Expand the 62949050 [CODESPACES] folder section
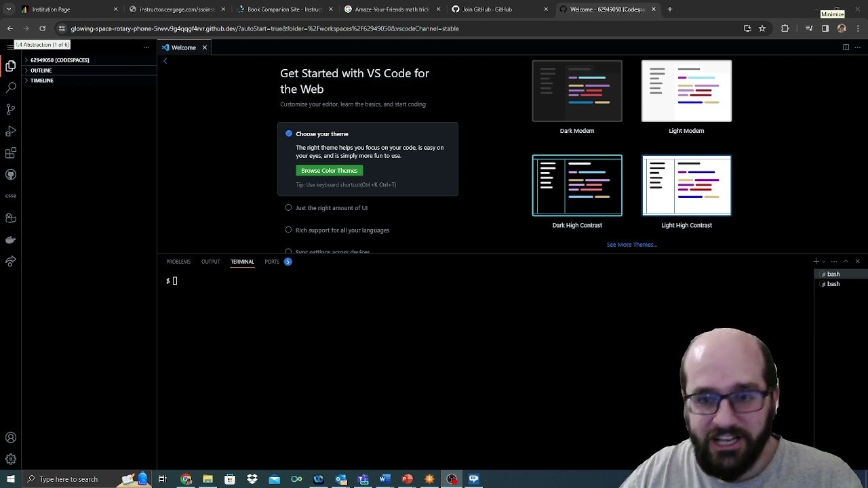This screenshot has height=488, width=868. [x=90, y=60]
